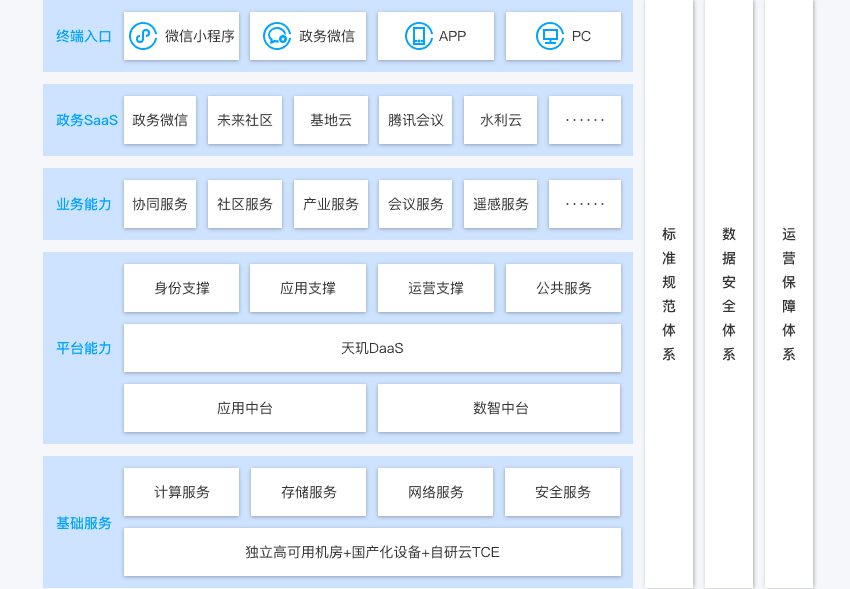Click the APP mobile phone icon
The image size is (850, 589).
[419, 36]
